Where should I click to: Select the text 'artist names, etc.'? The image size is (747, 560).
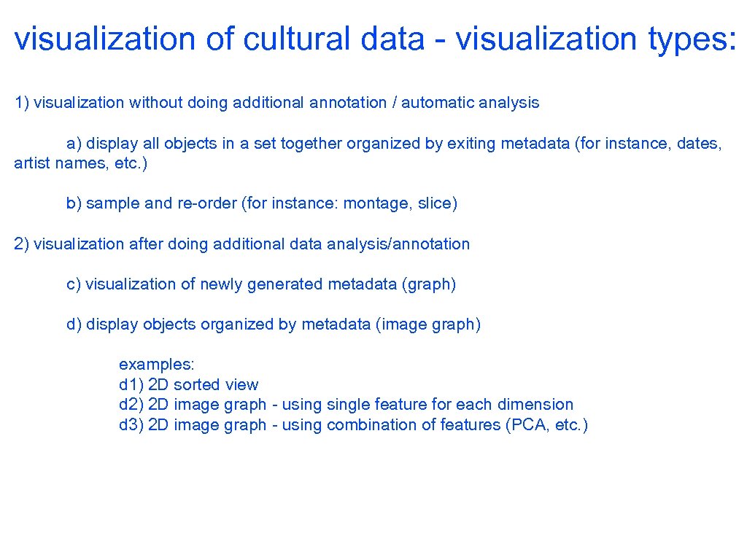80,164
